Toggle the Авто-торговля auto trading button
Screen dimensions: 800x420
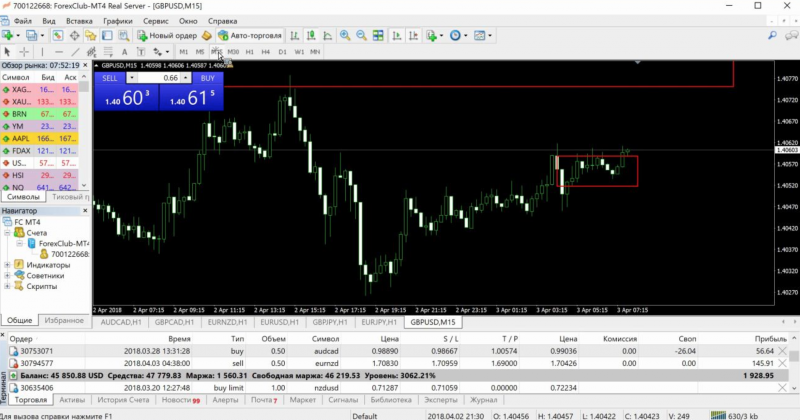(249, 36)
